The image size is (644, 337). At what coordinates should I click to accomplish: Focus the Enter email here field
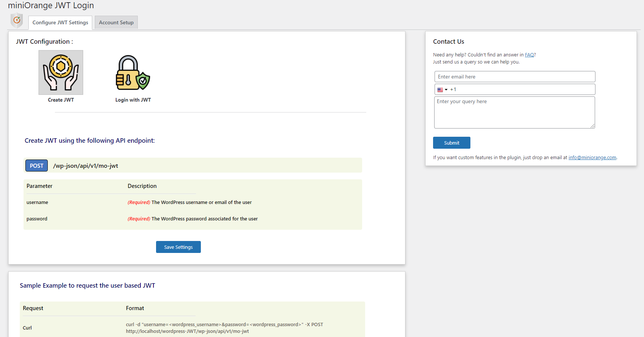click(515, 77)
